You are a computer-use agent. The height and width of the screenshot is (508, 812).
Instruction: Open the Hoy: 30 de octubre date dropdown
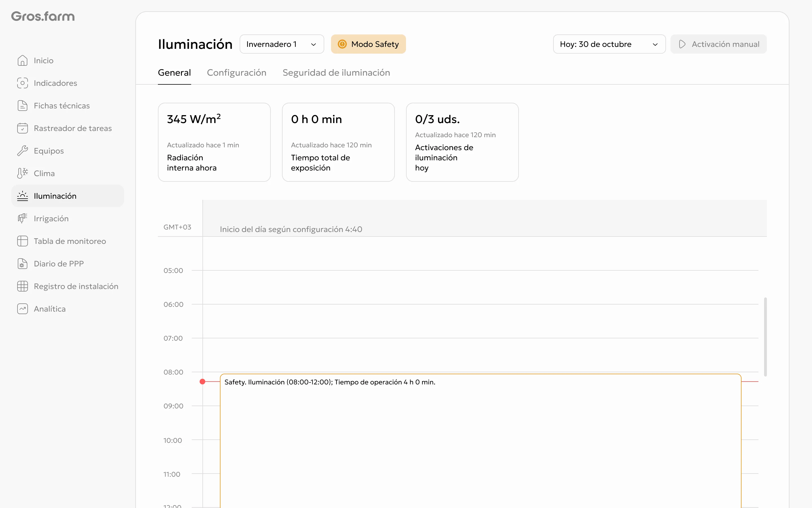click(609, 44)
